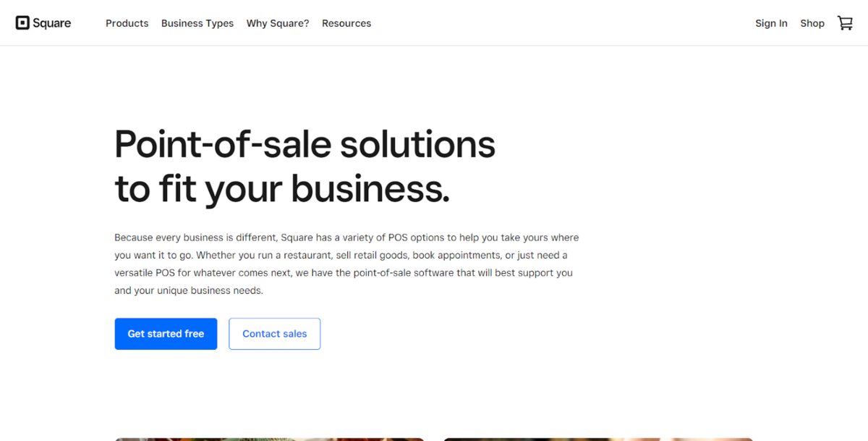Click the 'to fit your business.' headline line
Screen dimensions: 868x441
[282, 189]
